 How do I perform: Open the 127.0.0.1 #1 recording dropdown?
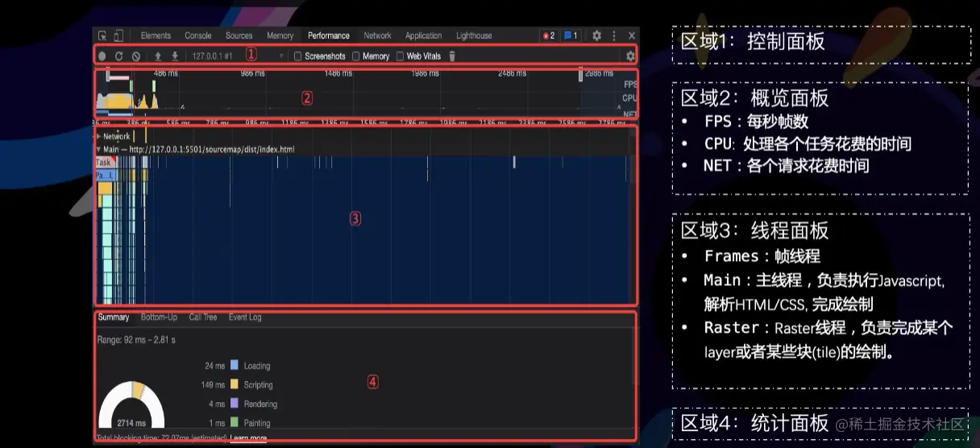click(238, 56)
